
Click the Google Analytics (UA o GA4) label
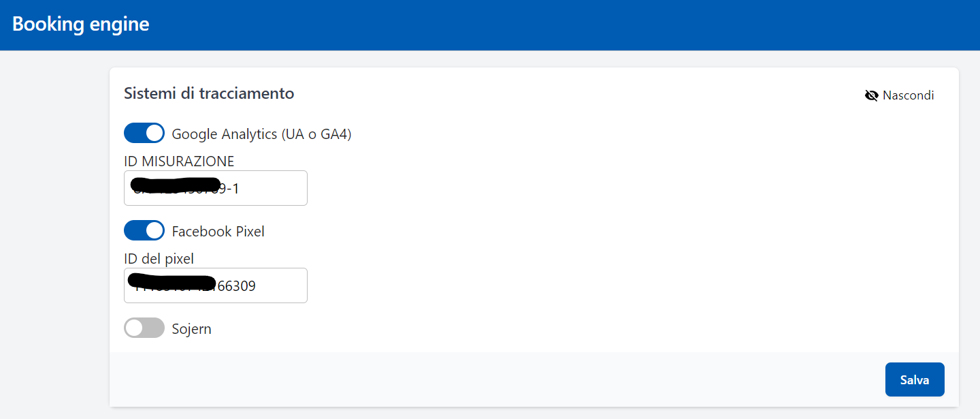[x=261, y=134]
